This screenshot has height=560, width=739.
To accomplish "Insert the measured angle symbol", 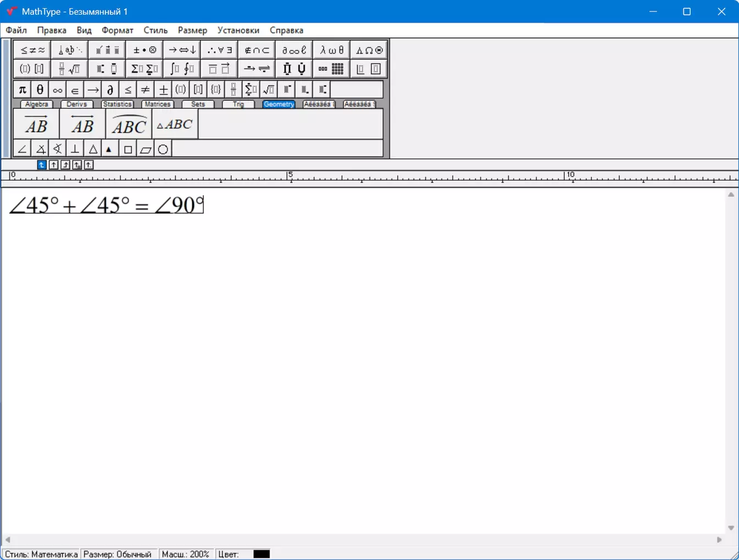I will click(40, 149).
